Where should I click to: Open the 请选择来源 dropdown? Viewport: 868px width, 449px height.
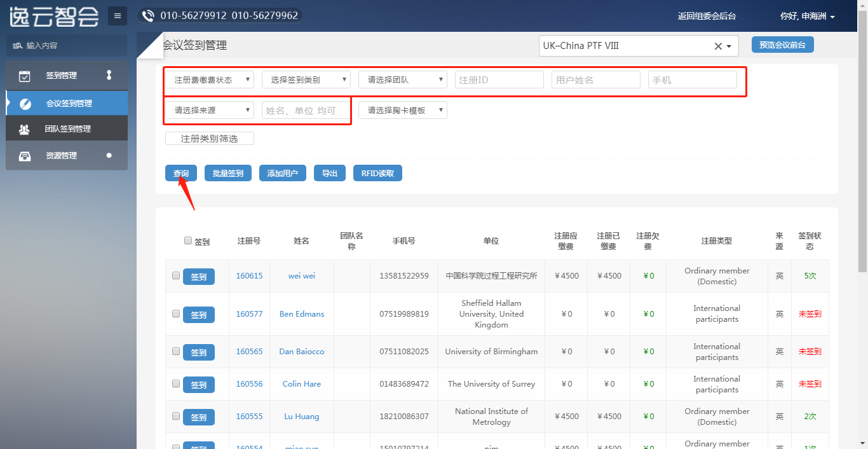pos(210,110)
